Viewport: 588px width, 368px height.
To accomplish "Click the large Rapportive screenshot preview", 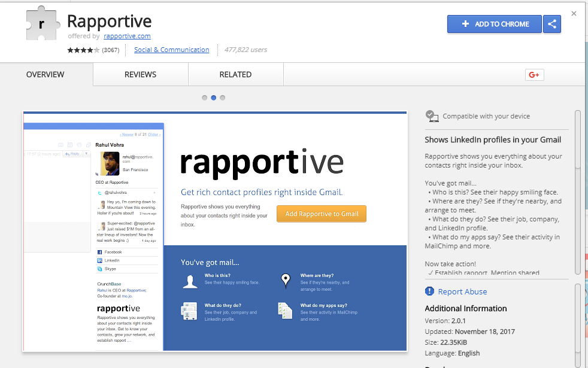I will coord(215,231).
